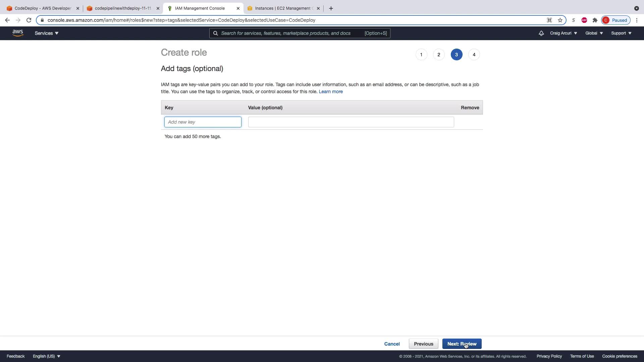
Task: Open the Craig Arcuri account menu
Action: 563,33
